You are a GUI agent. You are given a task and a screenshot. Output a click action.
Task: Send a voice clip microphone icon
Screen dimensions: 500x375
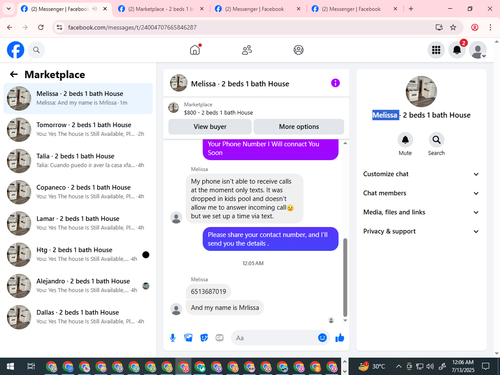tap(173, 338)
